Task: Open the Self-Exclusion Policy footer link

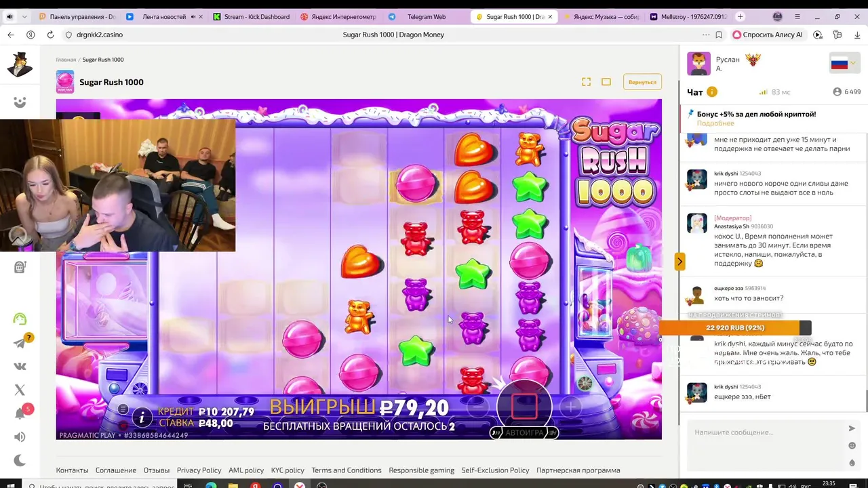Action: click(495, 470)
